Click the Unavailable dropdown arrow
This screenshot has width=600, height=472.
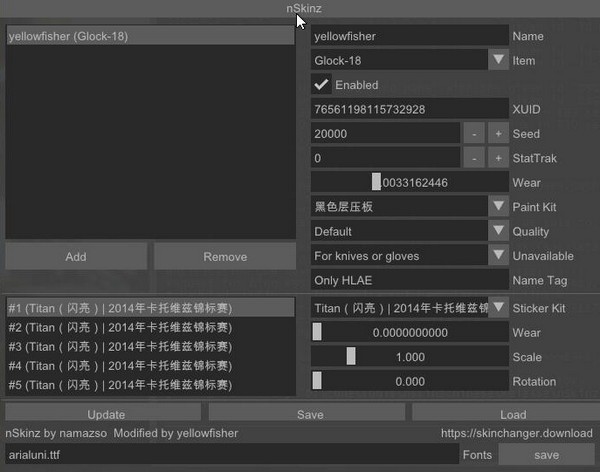(x=498, y=256)
